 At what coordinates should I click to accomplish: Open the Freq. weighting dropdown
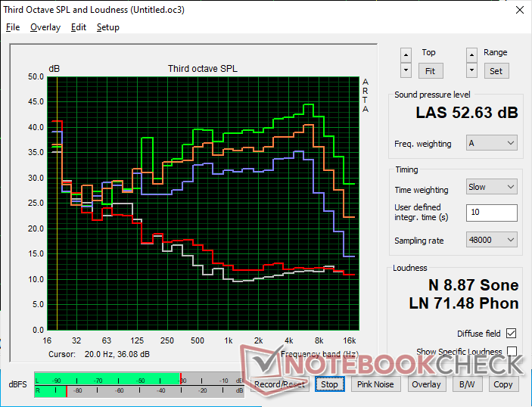point(492,143)
